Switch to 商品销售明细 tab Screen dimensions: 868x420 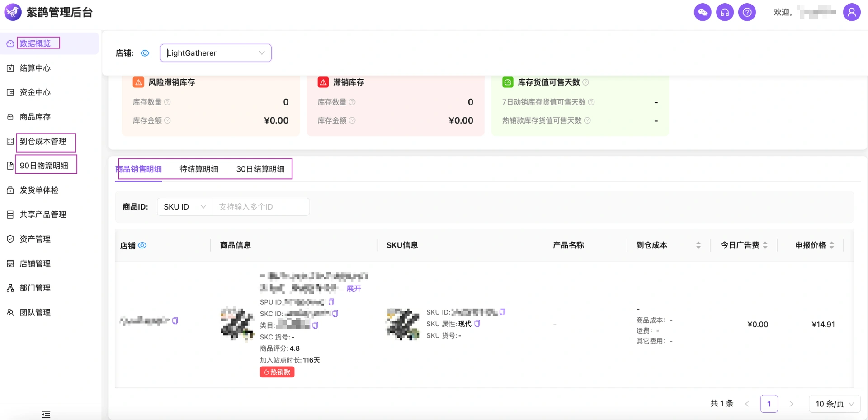click(138, 169)
